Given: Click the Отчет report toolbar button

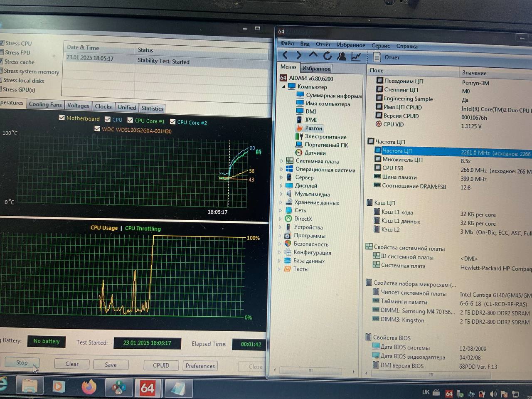Looking at the screenshot, I should pyautogui.click(x=387, y=57).
